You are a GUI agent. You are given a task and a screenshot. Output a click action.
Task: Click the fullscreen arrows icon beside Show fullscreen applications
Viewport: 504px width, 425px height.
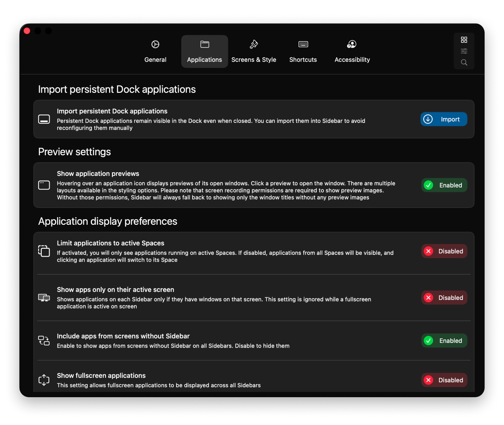pos(44,380)
